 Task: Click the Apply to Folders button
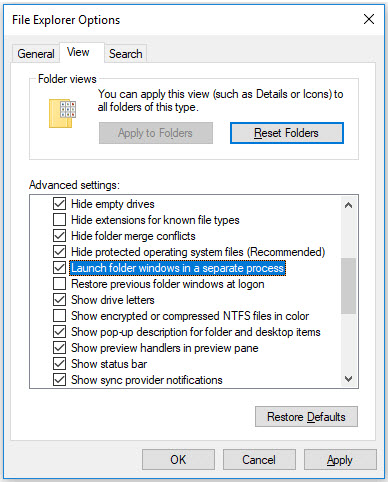[x=156, y=133]
